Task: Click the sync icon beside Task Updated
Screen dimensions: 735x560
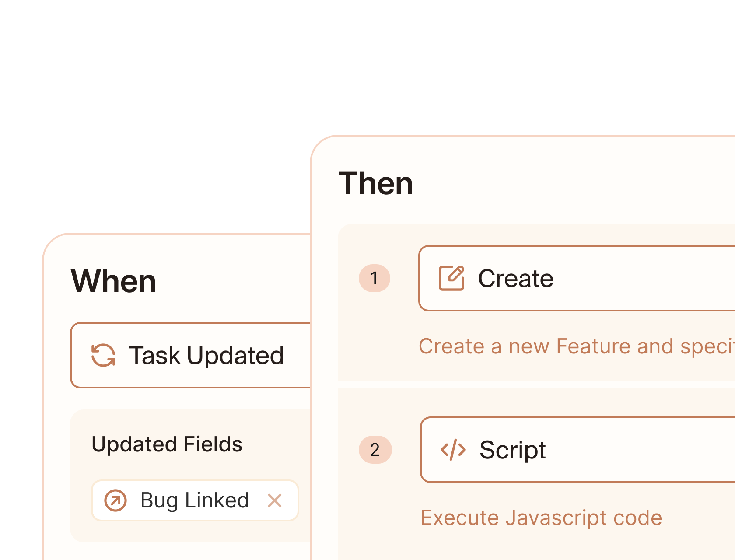Action: click(x=103, y=355)
